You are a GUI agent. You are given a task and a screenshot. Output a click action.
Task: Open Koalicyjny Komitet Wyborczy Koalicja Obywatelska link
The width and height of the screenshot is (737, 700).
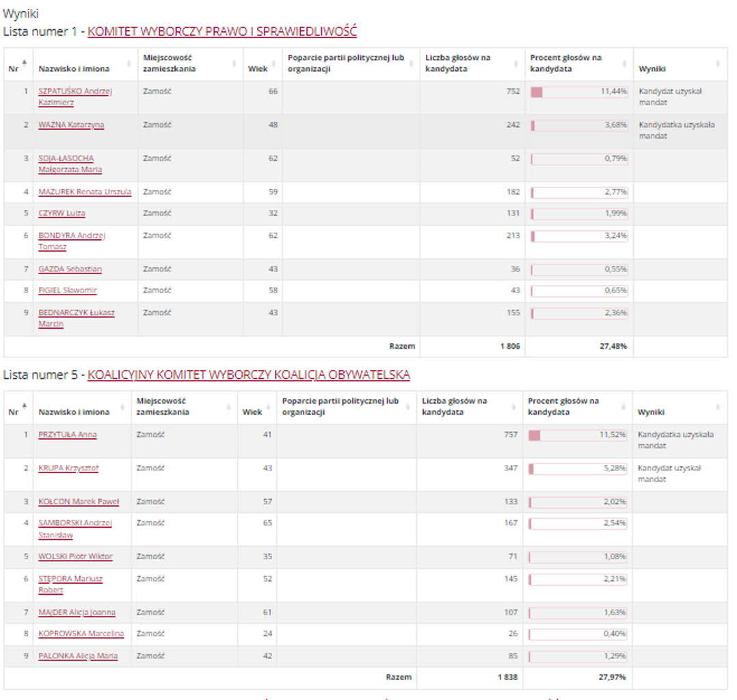249,375
